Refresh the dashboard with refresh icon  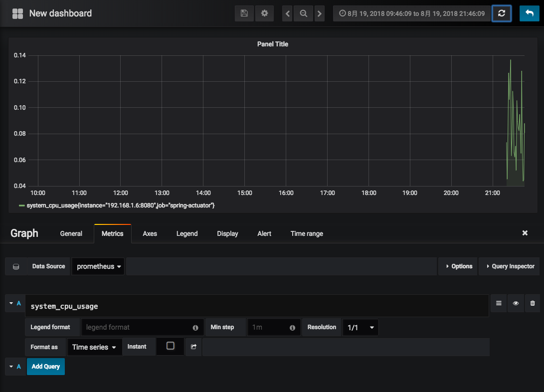(502, 13)
